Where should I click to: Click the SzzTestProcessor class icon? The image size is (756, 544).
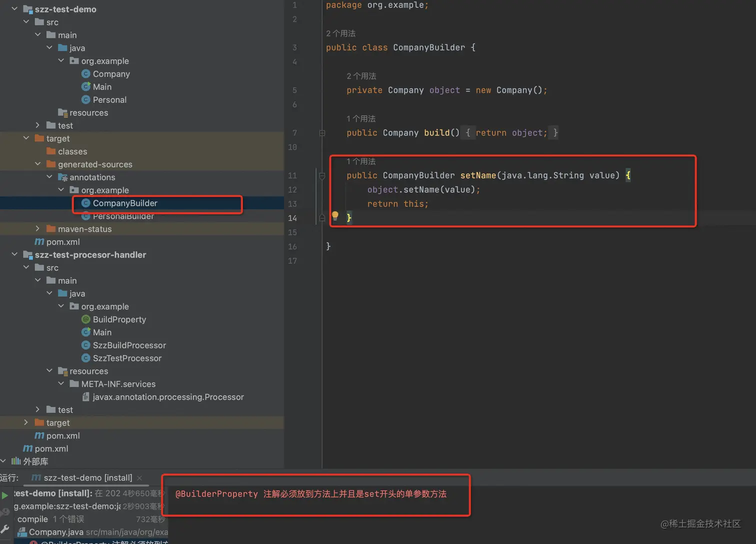pyautogui.click(x=85, y=358)
